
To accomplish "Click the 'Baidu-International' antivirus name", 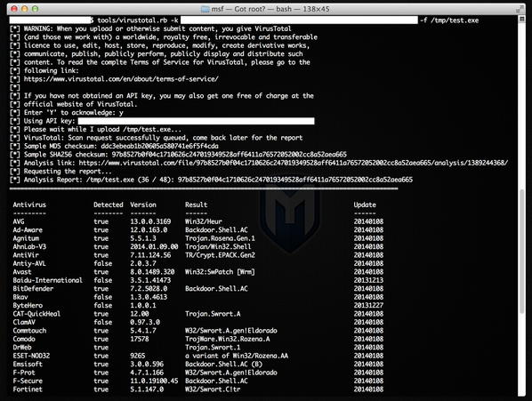I will (47, 280).
